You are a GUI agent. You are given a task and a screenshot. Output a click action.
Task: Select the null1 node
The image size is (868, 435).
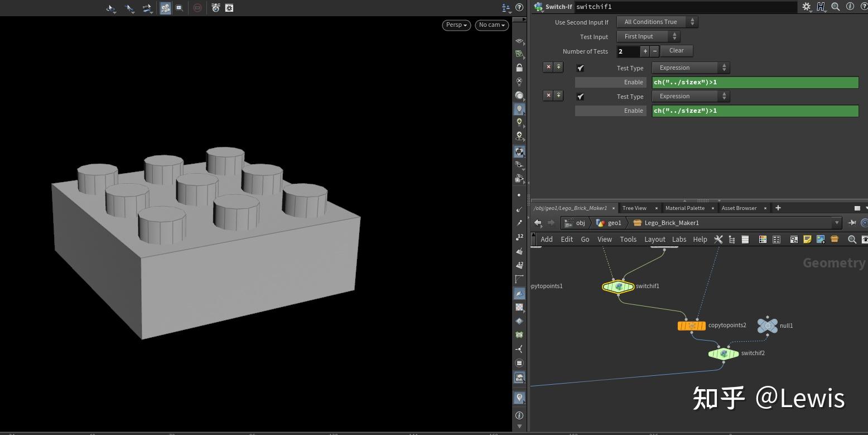click(x=768, y=326)
